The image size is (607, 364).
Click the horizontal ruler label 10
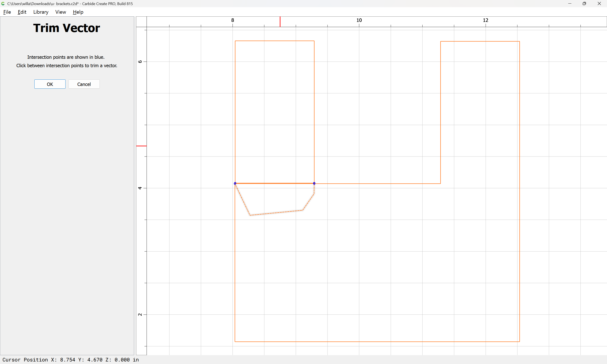click(x=359, y=20)
